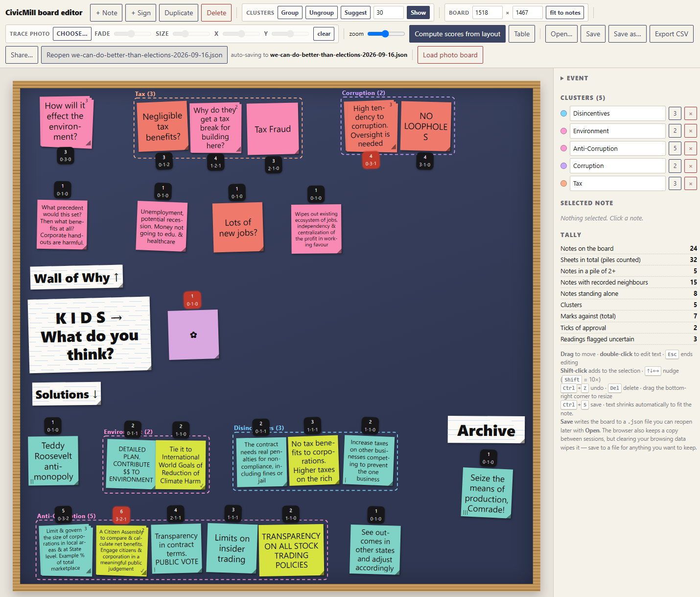This screenshot has width=700, height=597.
Task: Set the trace photo SIZE slider
Action: click(191, 34)
